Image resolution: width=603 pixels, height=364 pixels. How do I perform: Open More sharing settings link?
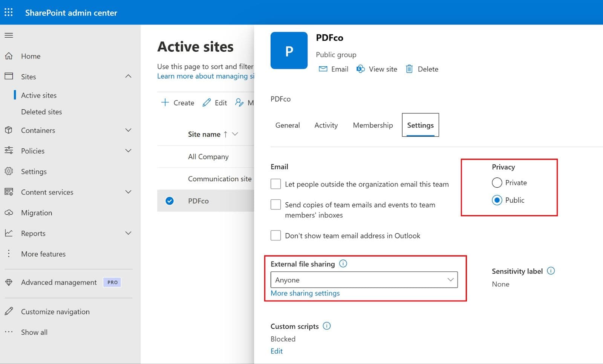[x=305, y=293]
